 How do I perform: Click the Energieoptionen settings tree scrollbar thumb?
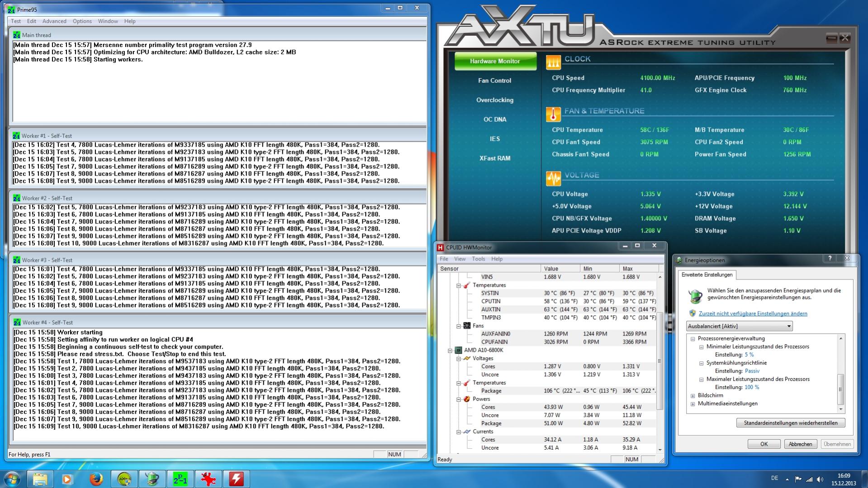point(841,389)
